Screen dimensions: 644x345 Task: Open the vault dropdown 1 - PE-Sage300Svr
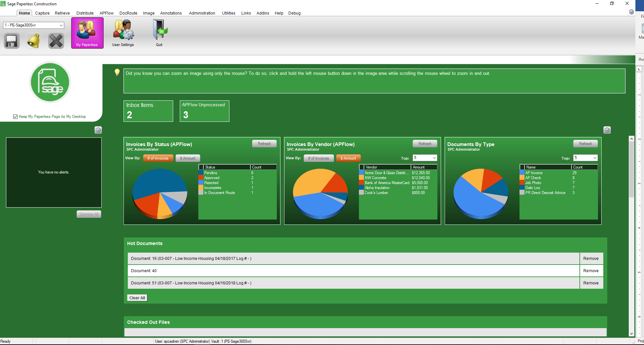point(33,25)
